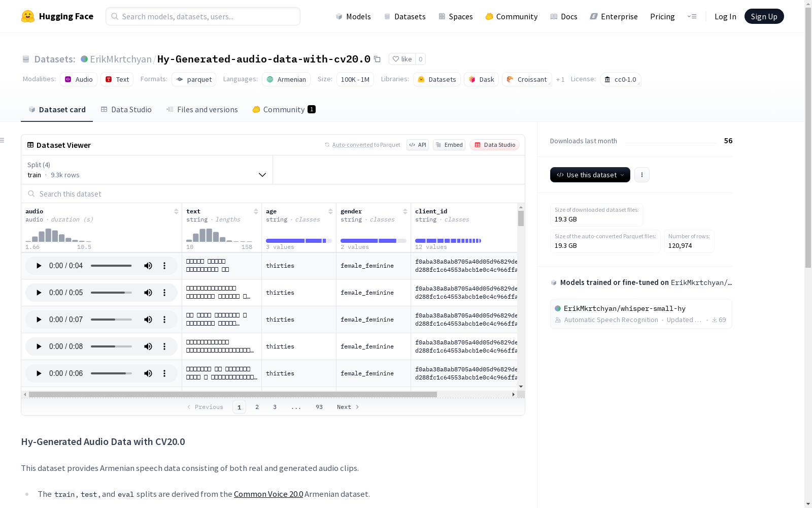The image size is (812, 508).
Task: Play the 0:08 audio clip
Action: point(39,346)
